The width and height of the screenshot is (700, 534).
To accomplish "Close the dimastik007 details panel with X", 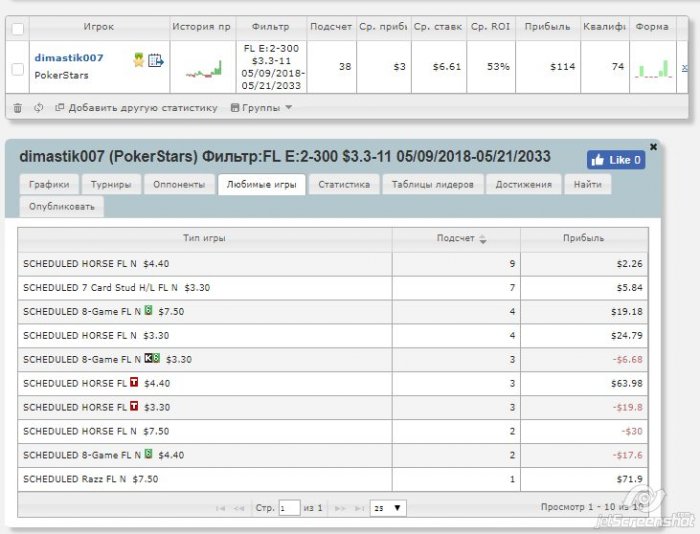I will 653,146.
